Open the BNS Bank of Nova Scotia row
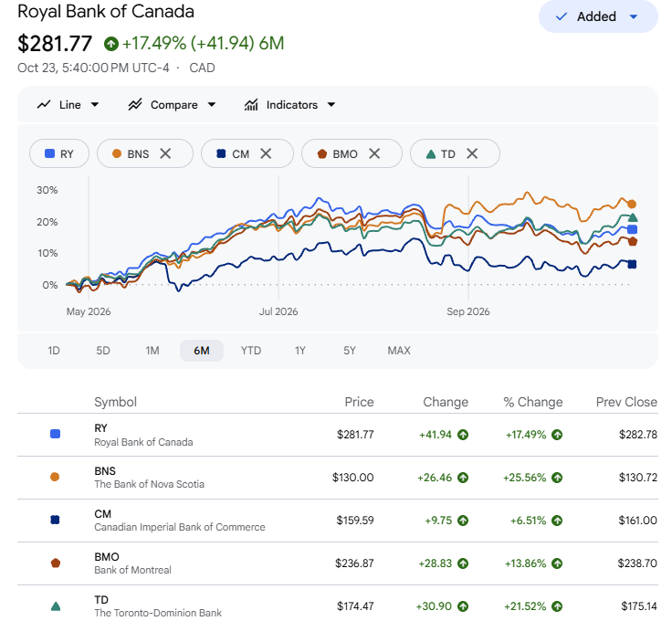Screen dimensions: 672x621 click(338, 478)
